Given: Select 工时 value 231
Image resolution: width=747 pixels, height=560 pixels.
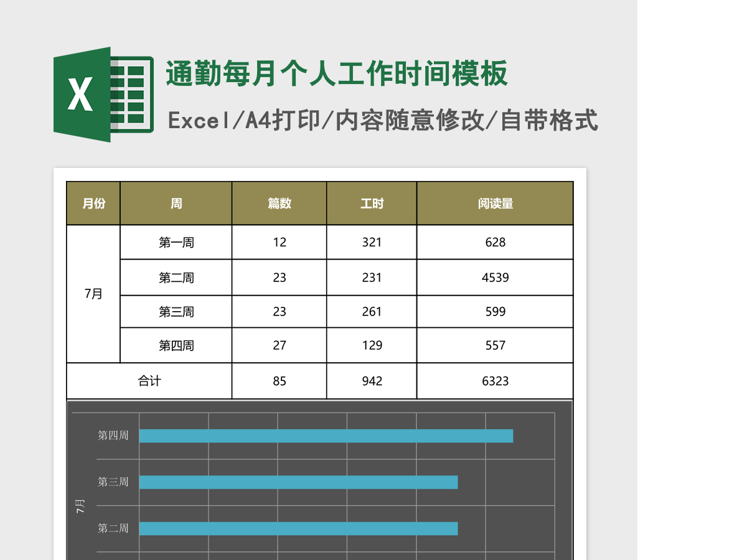Looking at the screenshot, I should tap(372, 278).
